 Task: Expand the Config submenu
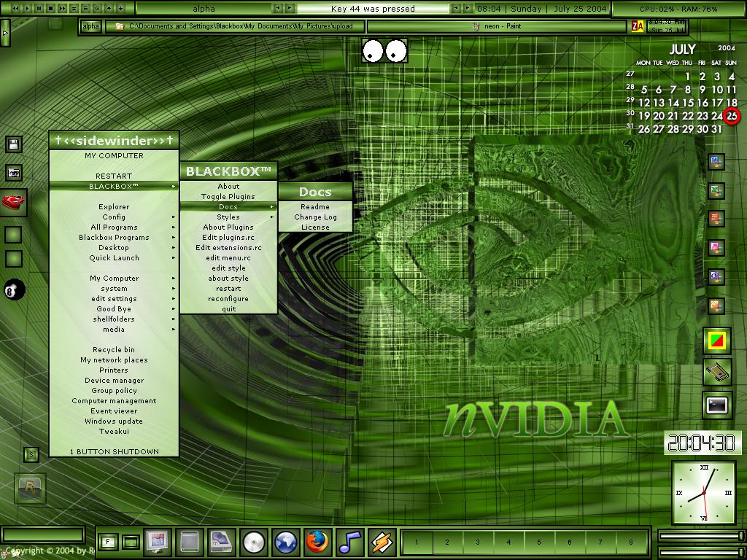click(x=114, y=217)
